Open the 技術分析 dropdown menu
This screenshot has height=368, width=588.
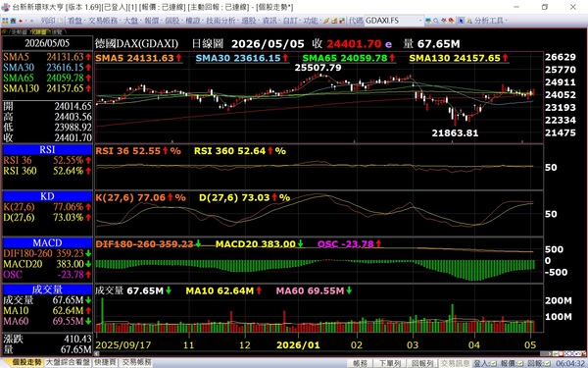[222, 21]
